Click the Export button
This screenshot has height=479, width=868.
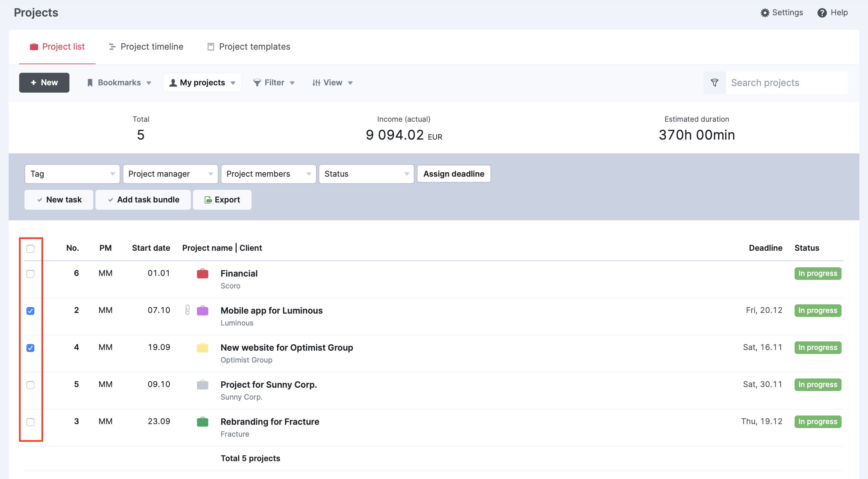click(222, 200)
